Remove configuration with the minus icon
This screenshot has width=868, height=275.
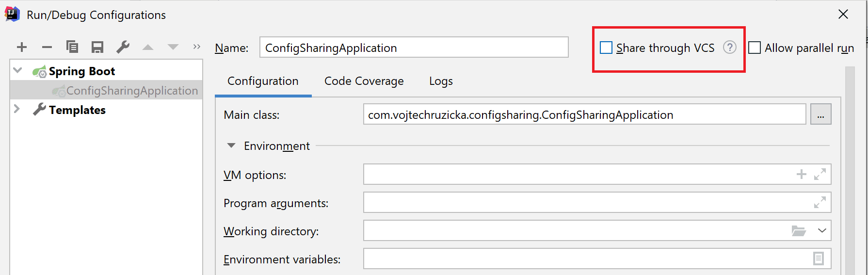[x=47, y=47]
